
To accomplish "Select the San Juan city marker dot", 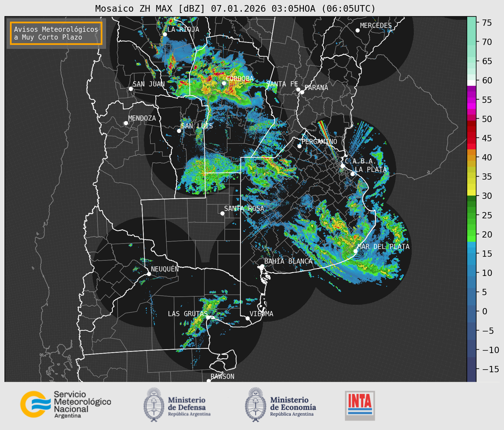I will click(x=131, y=89).
